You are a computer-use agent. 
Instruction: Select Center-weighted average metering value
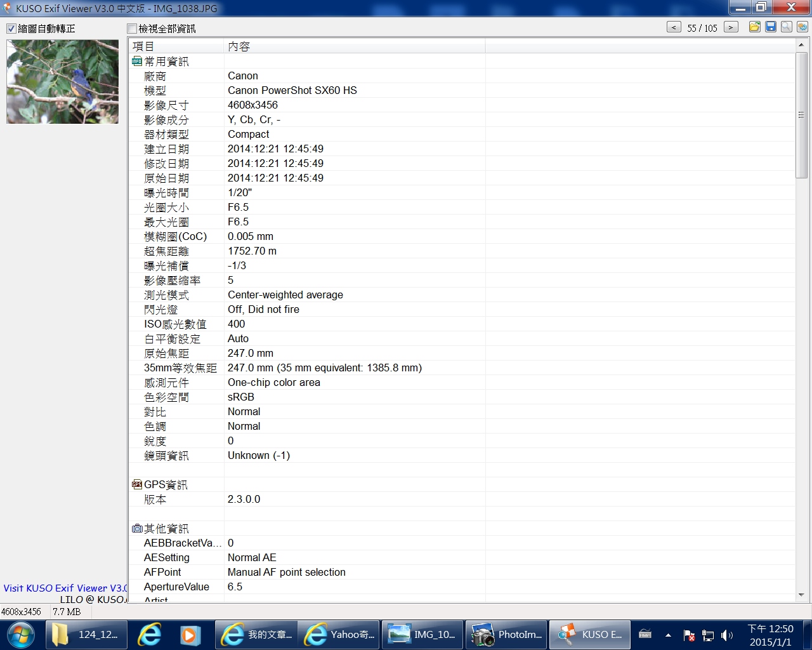[285, 295]
